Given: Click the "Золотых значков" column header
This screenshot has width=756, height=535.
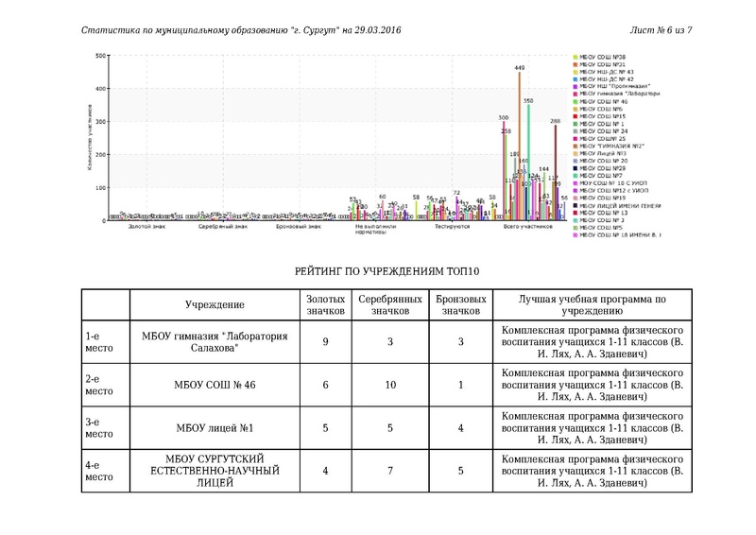Looking at the screenshot, I should pos(325,303).
